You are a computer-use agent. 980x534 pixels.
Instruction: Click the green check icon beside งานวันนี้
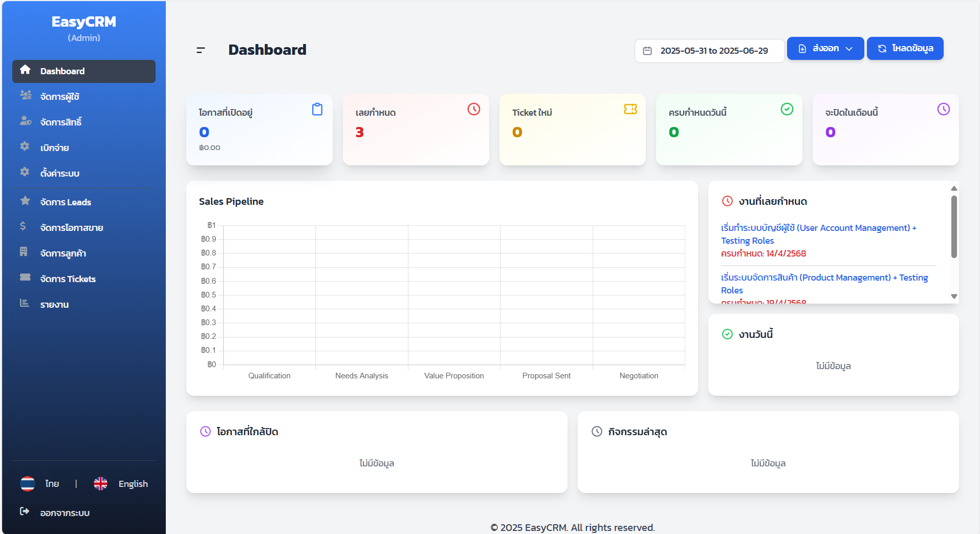coord(727,334)
